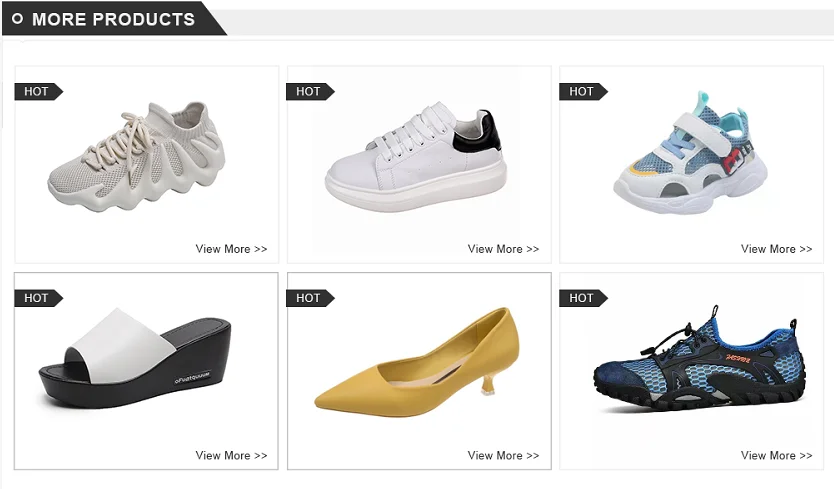Click the circle bullet beside More Products
The width and height of the screenshot is (834, 489).
click(x=17, y=19)
